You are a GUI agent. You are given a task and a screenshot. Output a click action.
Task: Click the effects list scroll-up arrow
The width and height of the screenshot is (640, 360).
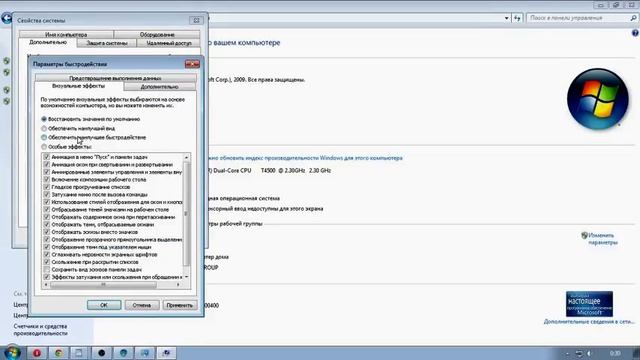(187, 157)
